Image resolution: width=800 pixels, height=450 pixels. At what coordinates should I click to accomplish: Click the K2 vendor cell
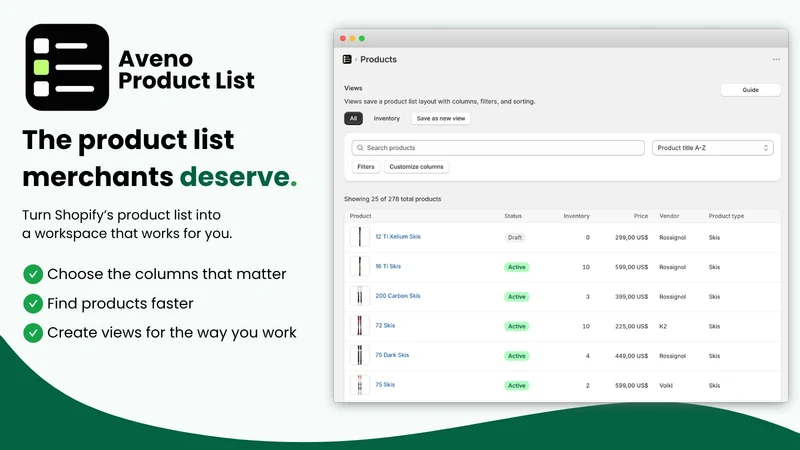(x=663, y=326)
